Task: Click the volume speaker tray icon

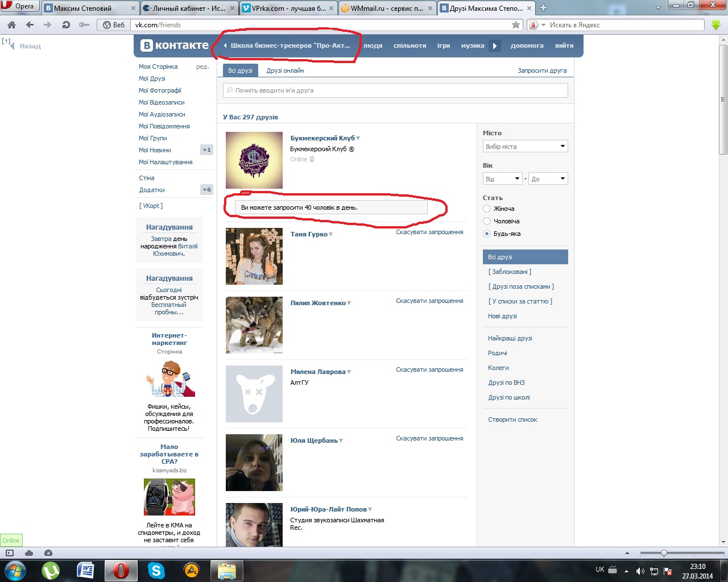Action: [x=640, y=571]
